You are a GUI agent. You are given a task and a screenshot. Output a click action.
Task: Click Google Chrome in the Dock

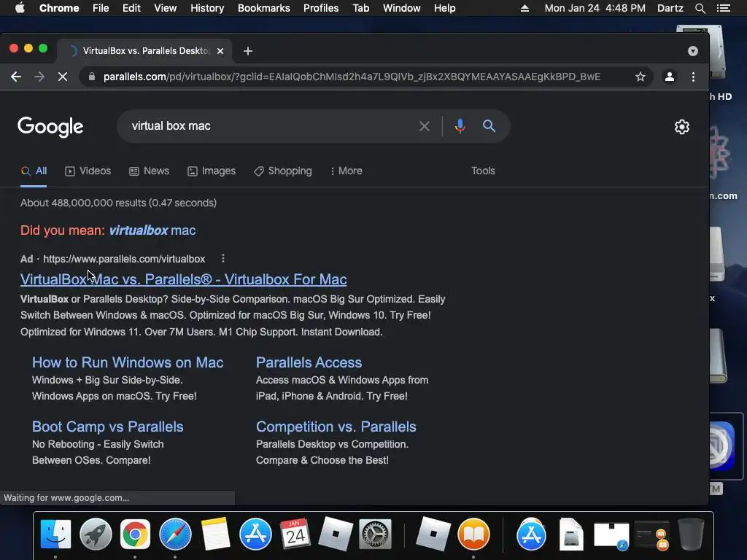135,534
